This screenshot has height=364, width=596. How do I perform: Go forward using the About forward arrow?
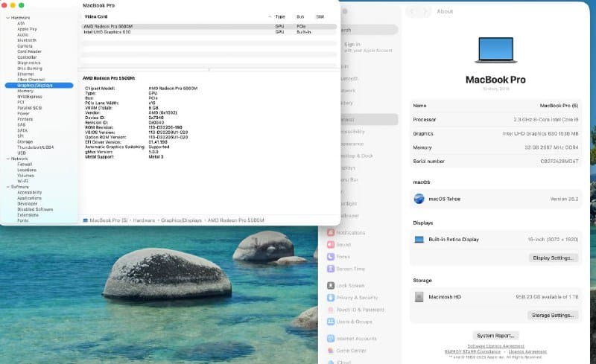pos(425,12)
